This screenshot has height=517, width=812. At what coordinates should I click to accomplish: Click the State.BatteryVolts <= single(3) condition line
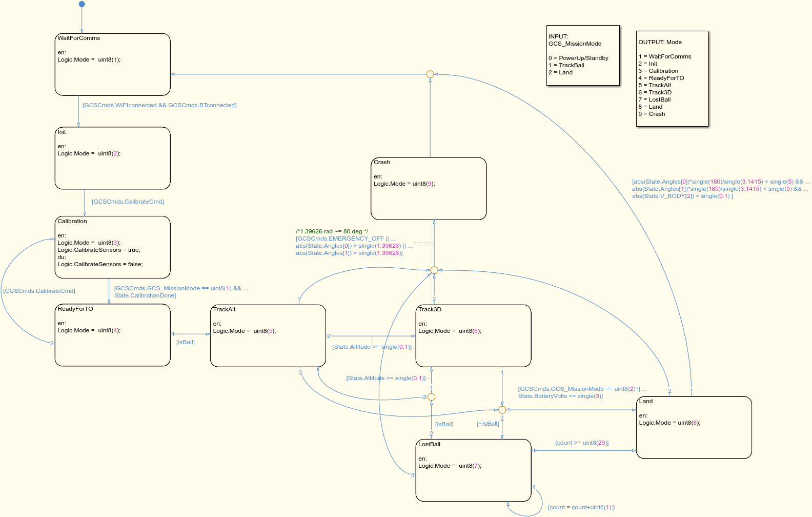pyautogui.click(x=560, y=396)
